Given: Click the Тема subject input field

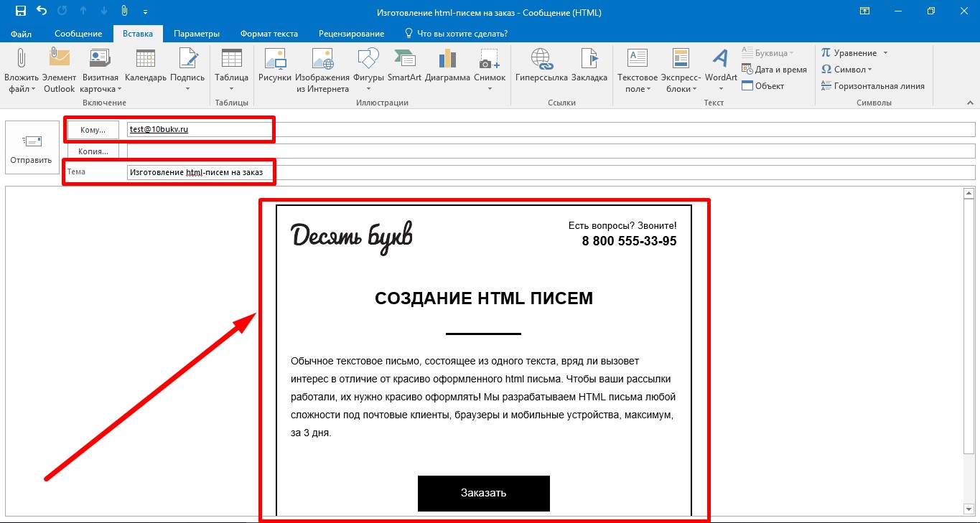Looking at the screenshot, I should 551,172.
